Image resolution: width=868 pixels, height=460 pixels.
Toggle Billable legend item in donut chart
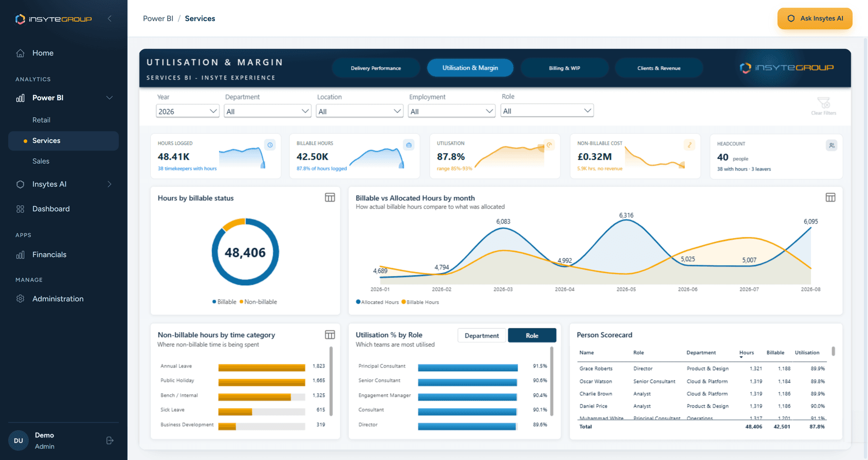tap(224, 302)
